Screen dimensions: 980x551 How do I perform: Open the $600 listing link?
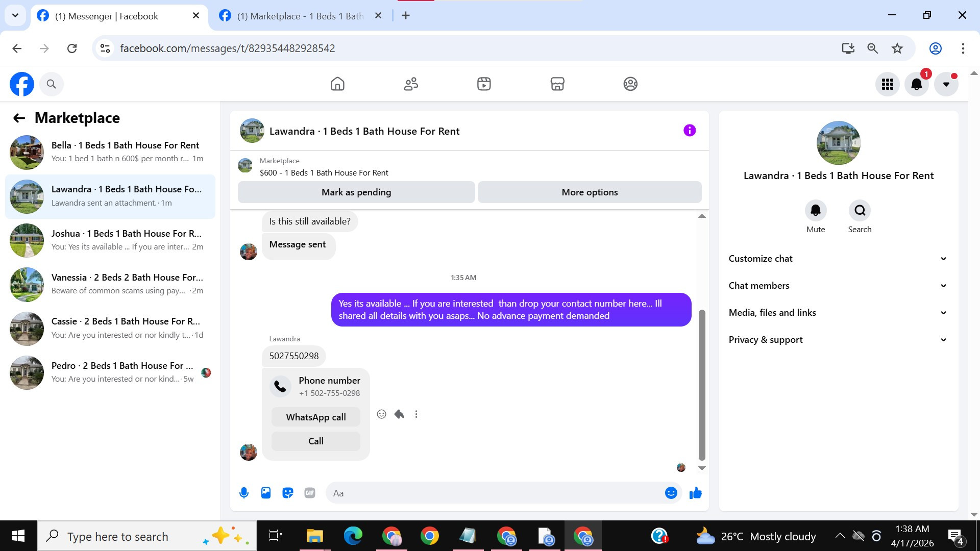(x=324, y=173)
